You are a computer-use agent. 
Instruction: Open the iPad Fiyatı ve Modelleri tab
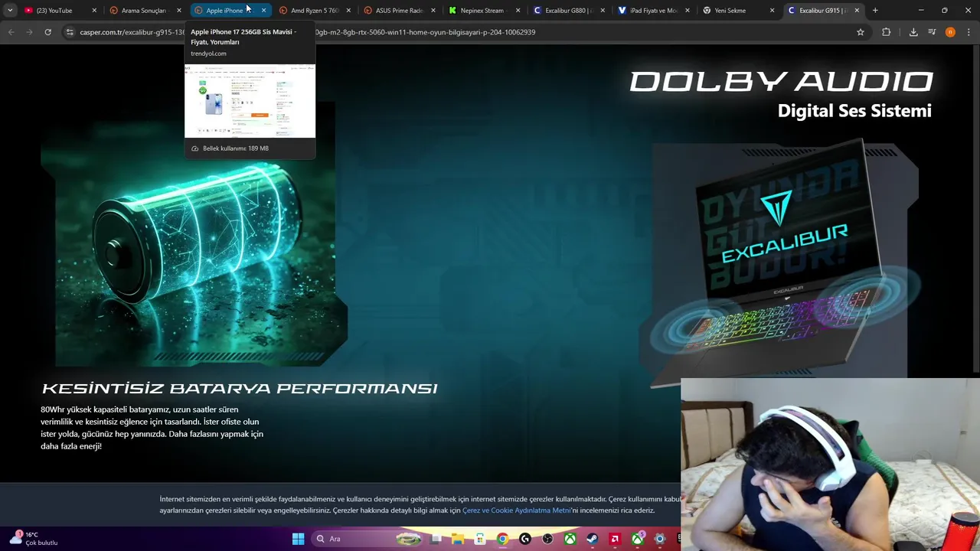pyautogui.click(x=653, y=11)
